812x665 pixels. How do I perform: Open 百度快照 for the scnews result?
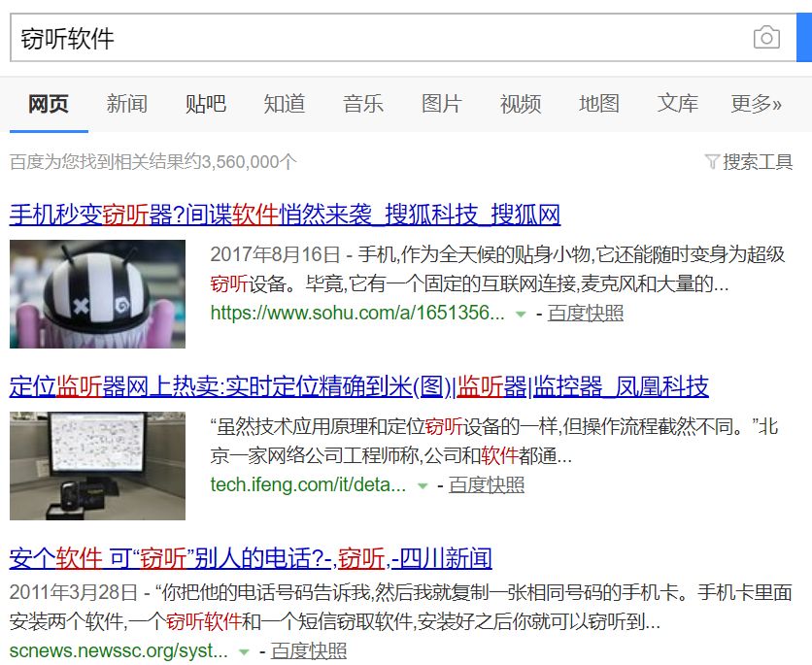point(309,651)
